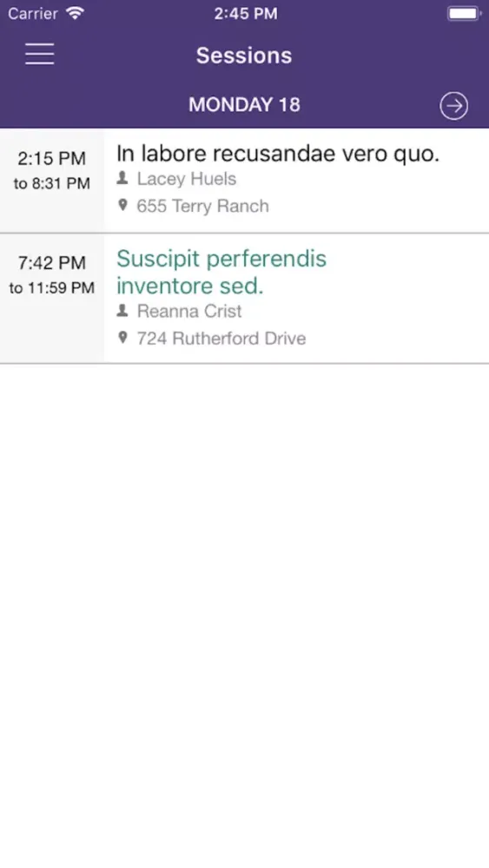
Task: Select the MONDAY 18 date header
Action: click(x=244, y=105)
